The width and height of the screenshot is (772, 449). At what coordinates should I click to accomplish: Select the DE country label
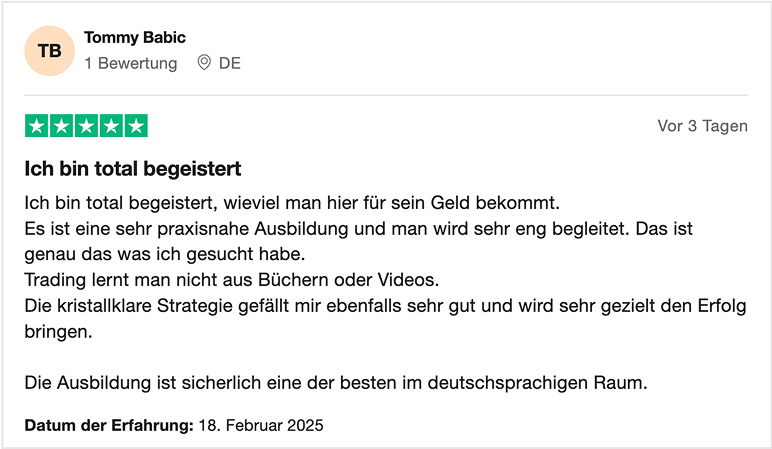pyautogui.click(x=230, y=63)
